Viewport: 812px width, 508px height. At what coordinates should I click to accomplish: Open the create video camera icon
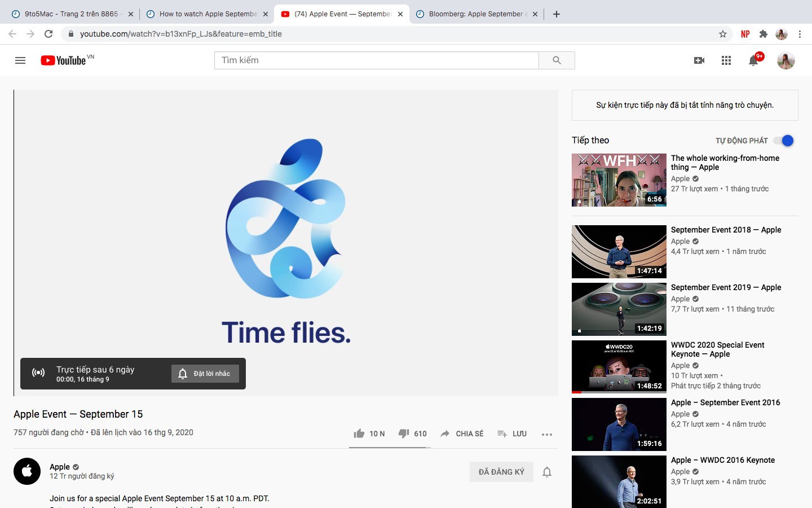pos(699,60)
